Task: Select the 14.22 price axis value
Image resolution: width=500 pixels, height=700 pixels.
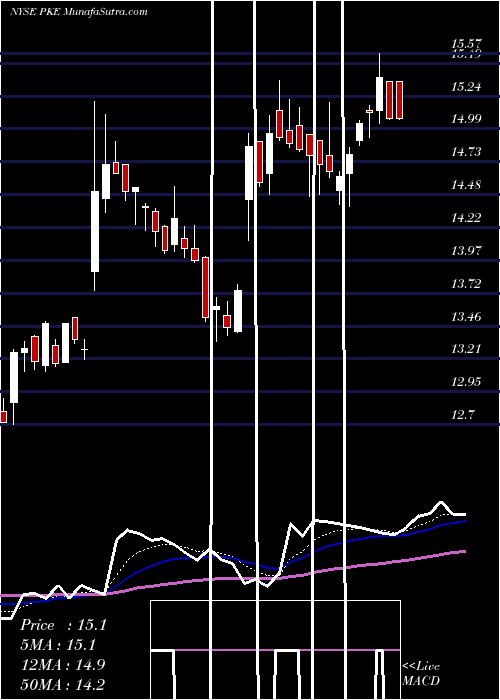Action: (466, 218)
